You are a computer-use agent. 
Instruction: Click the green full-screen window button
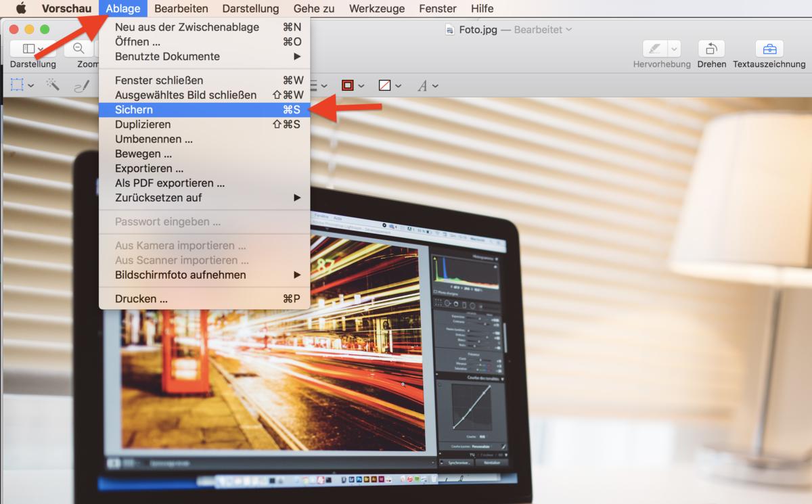point(45,29)
